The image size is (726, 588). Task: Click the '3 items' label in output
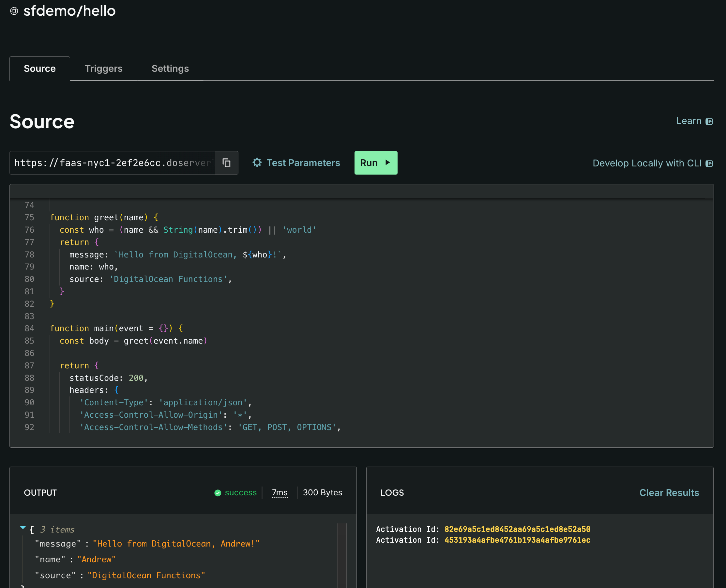57,529
